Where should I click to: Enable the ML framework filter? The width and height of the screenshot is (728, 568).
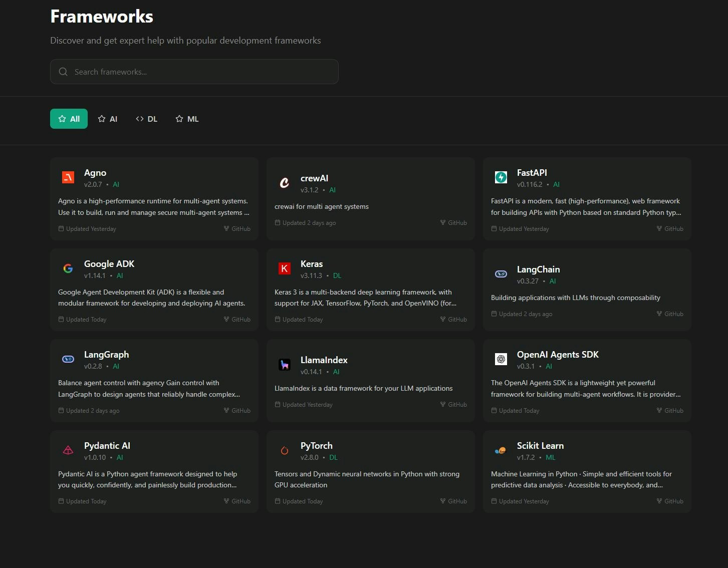click(186, 119)
